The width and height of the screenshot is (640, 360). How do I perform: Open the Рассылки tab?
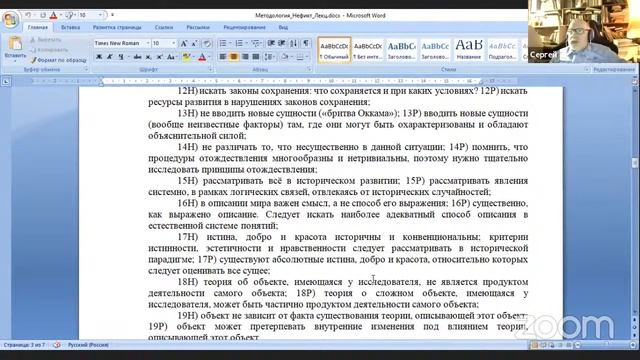[198, 27]
